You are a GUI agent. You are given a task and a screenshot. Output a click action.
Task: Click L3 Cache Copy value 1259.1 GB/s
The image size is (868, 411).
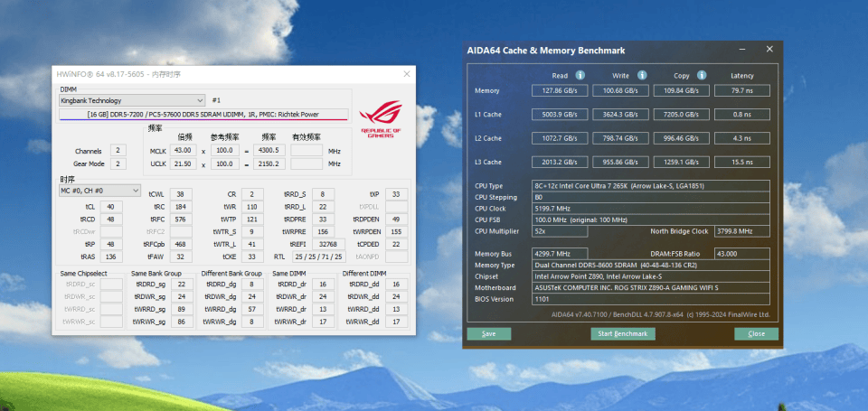pyautogui.click(x=682, y=162)
